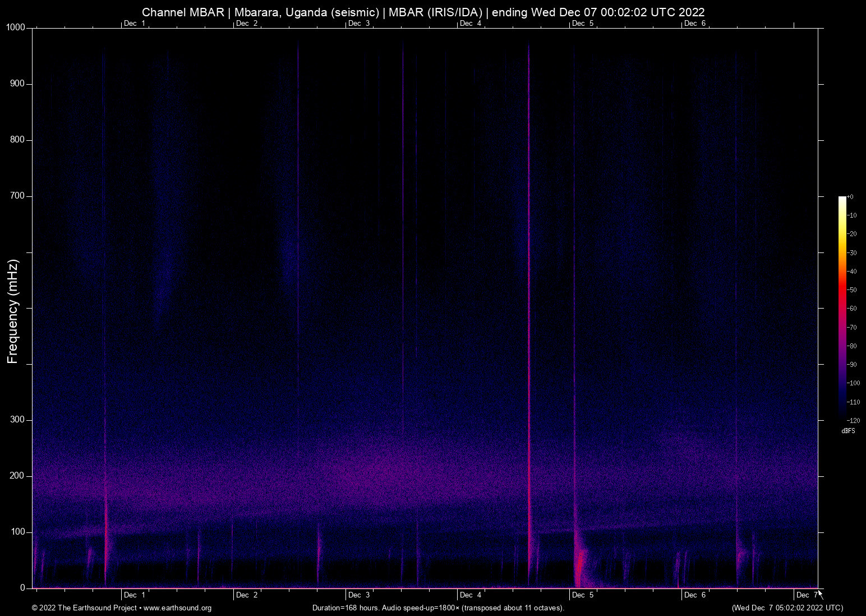Pick the red -50 level on the color bar
Image resolution: width=866 pixels, height=616 pixels.
(842, 290)
